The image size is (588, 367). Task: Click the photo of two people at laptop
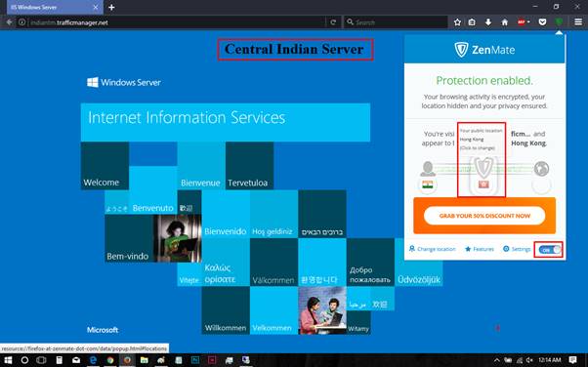coord(322,310)
